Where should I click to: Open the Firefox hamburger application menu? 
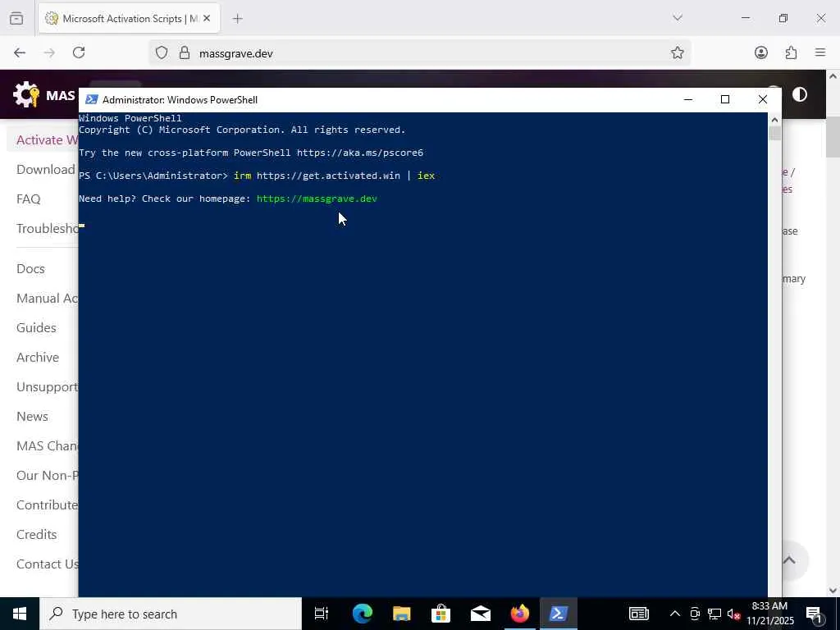[x=820, y=52]
